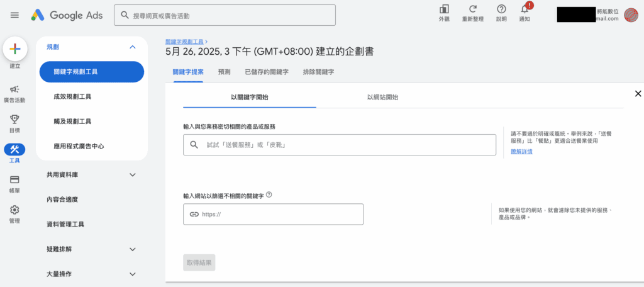Close the keyword panel with X
This screenshot has width=644, height=287.
(x=638, y=94)
